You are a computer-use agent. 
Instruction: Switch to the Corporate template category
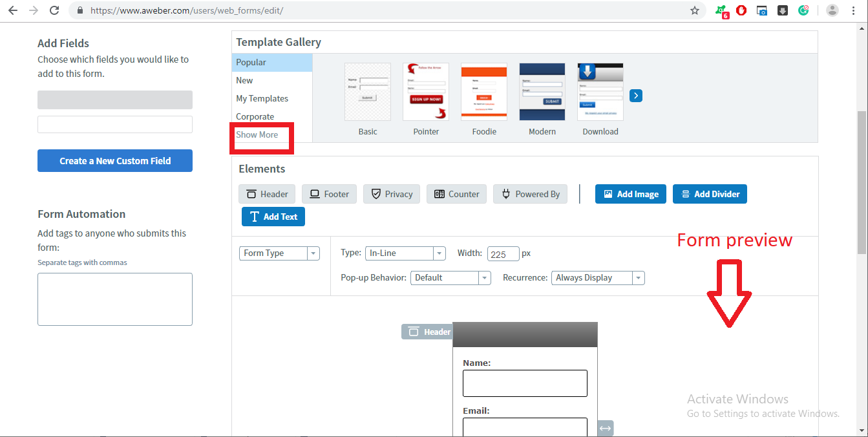(x=255, y=116)
